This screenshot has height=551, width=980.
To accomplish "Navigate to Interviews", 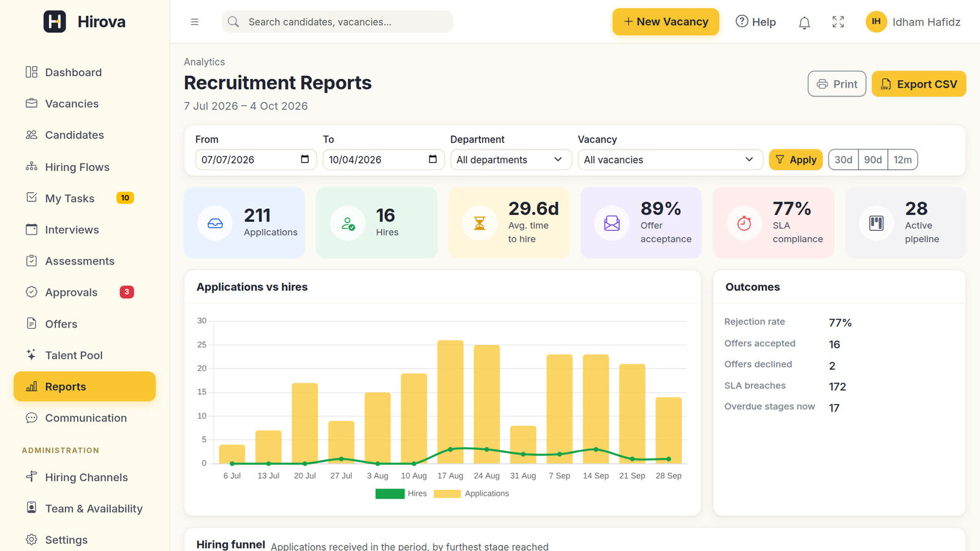I will (x=85, y=230).
